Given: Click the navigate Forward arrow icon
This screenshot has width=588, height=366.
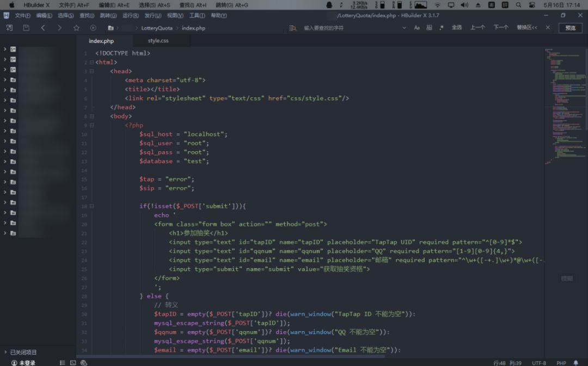Looking at the screenshot, I should pos(59,28).
